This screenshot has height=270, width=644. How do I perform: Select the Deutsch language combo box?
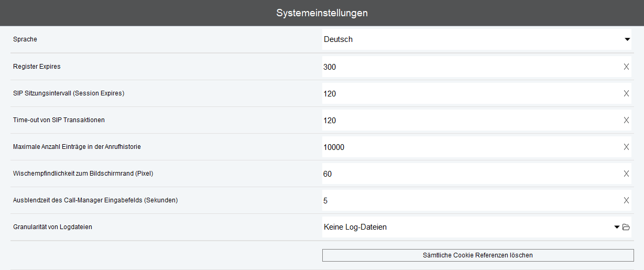point(466,39)
